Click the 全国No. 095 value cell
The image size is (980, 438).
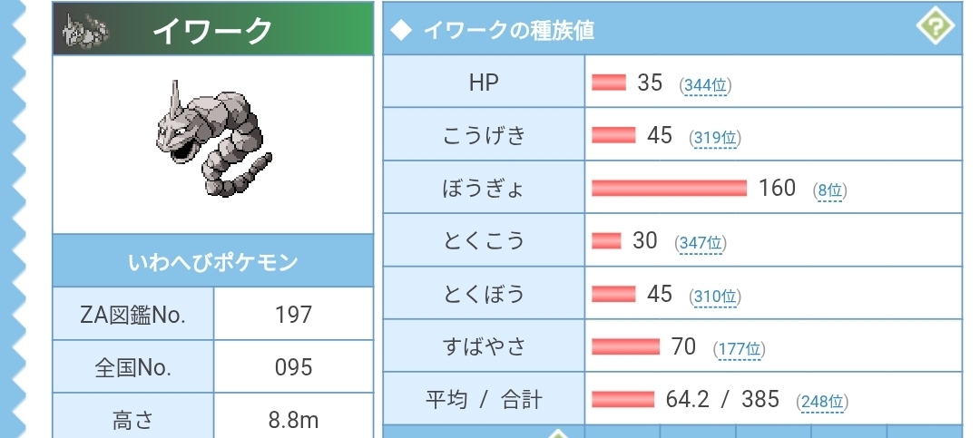293,367
